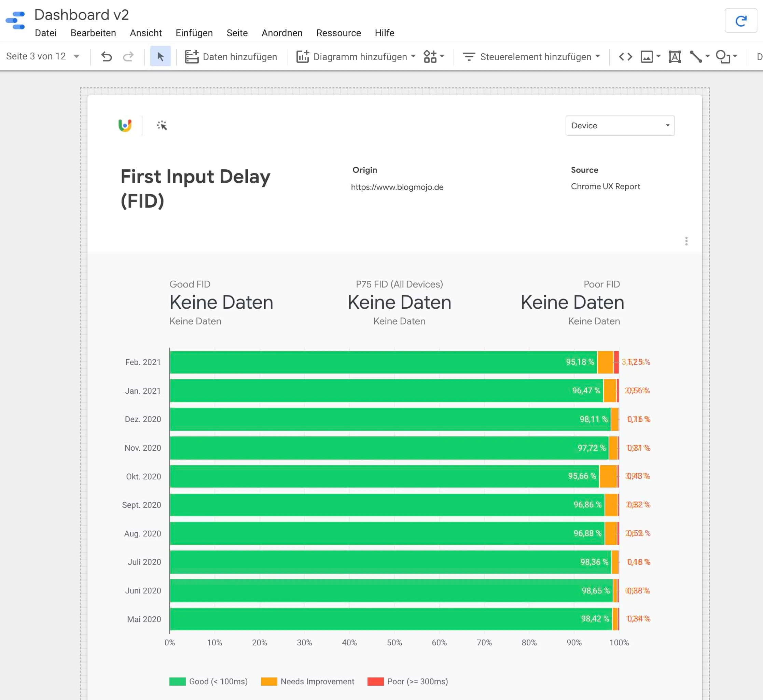Click the Redo icon in the toolbar
The width and height of the screenshot is (763, 700).
pos(128,56)
